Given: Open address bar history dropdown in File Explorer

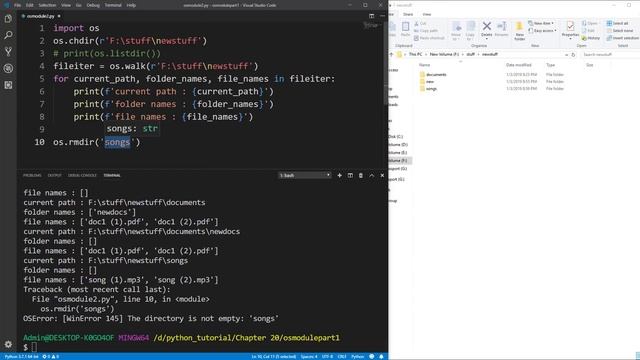Looking at the screenshot, I should [x=567, y=54].
